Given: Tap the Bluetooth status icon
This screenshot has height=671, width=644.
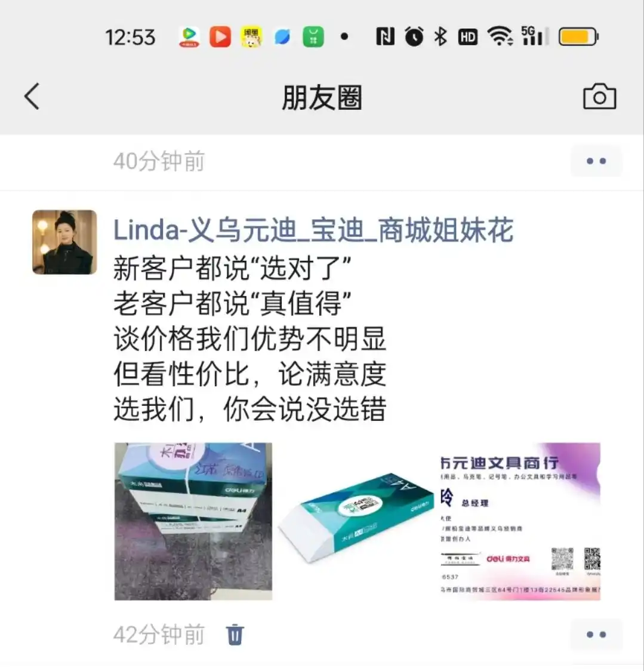Looking at the screenshot, I should tap(440, 36).
